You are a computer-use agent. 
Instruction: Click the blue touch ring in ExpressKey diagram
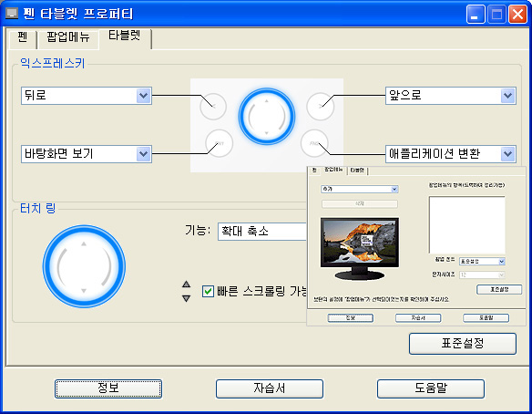tap(267, 117)
